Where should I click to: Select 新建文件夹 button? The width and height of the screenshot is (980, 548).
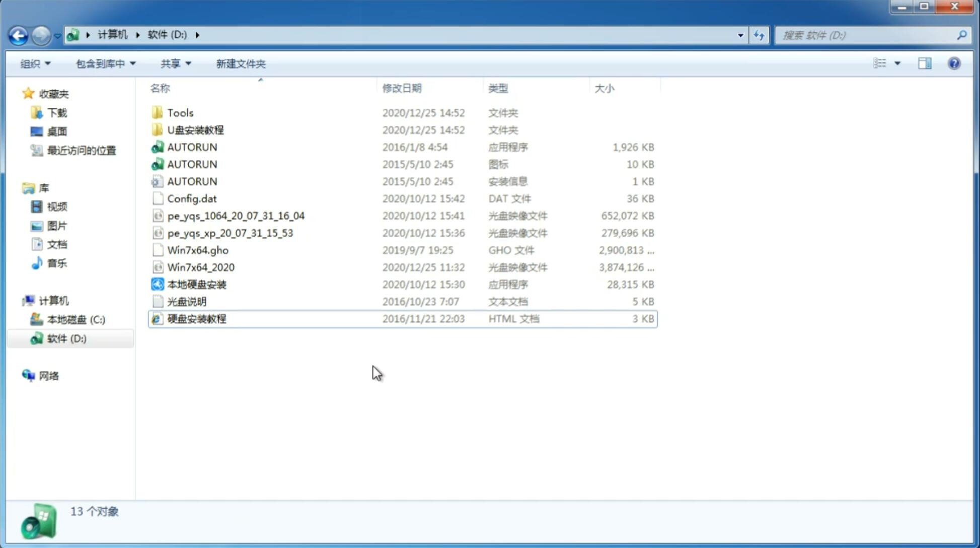point(240,63)
